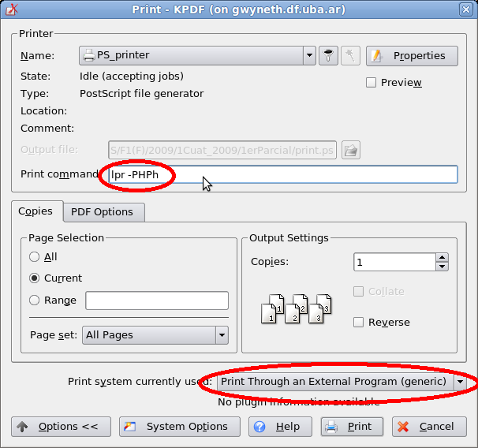Cancel the print dialog
The image size is (478, 448).
[x=429, y=427]
